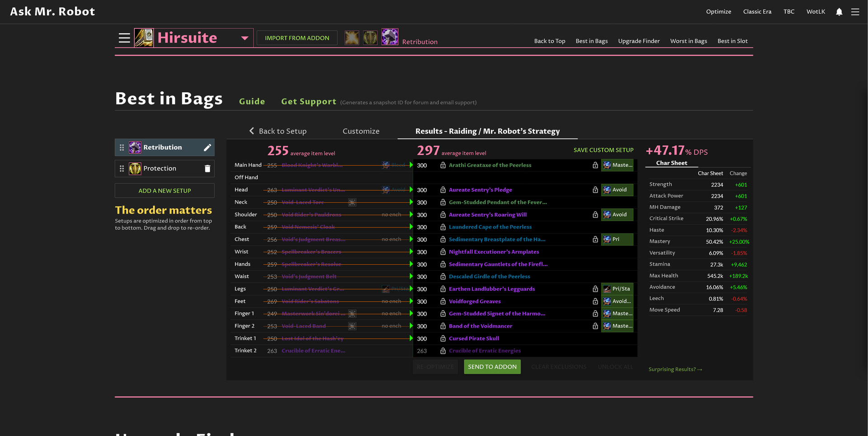This screenshot has width=868, height=436.
Task: Open the Band of the Voidmancer item
Action: click(x=481, y=326)
